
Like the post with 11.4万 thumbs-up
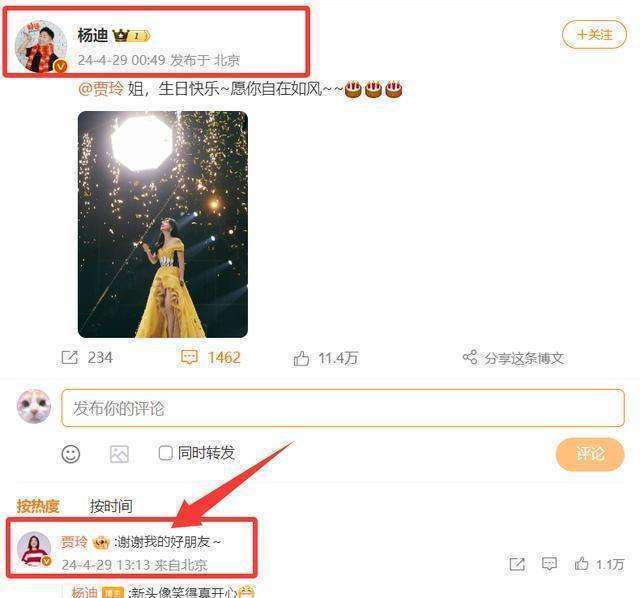coord(301,358)
